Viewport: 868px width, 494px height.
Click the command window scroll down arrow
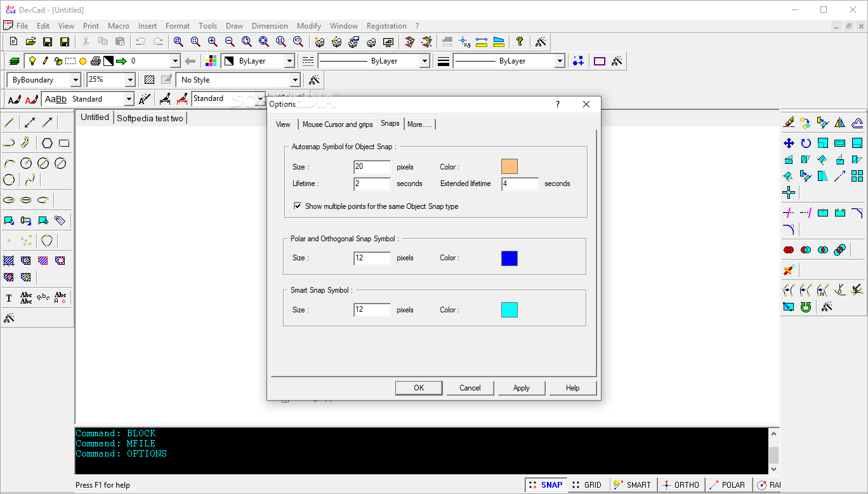coord(773,469)
